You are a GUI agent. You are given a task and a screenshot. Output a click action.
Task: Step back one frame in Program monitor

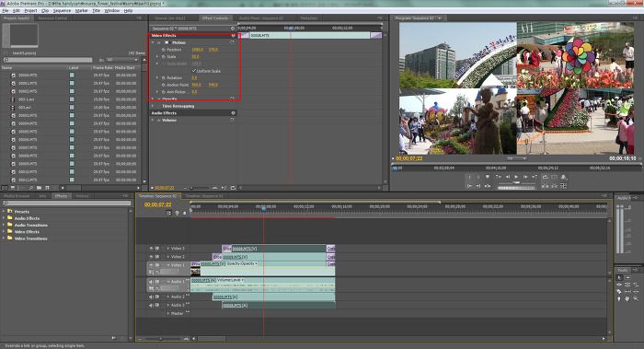[x=507, y=177]
